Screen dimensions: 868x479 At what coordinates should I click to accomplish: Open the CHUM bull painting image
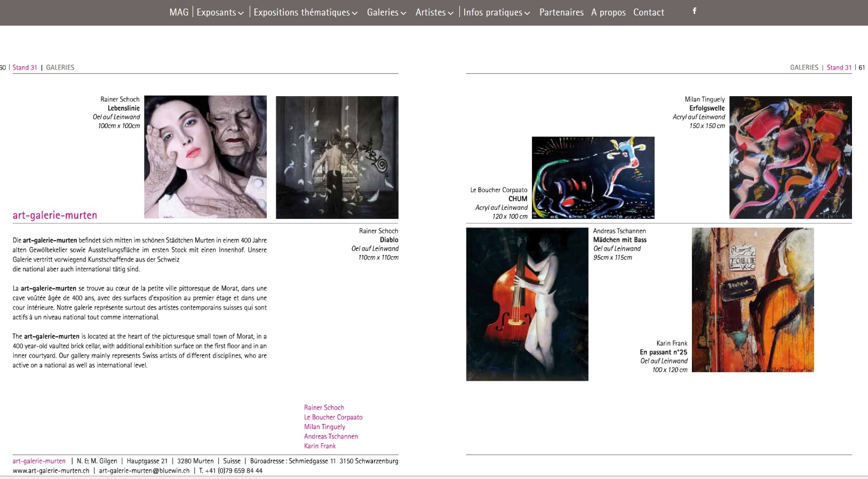pos(593,178)
